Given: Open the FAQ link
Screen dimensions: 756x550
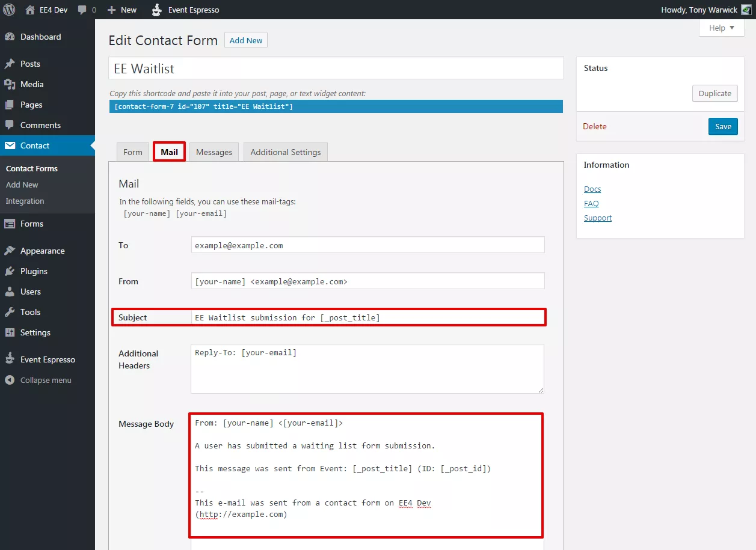Looking at the screenshot, I should (591, 203).
